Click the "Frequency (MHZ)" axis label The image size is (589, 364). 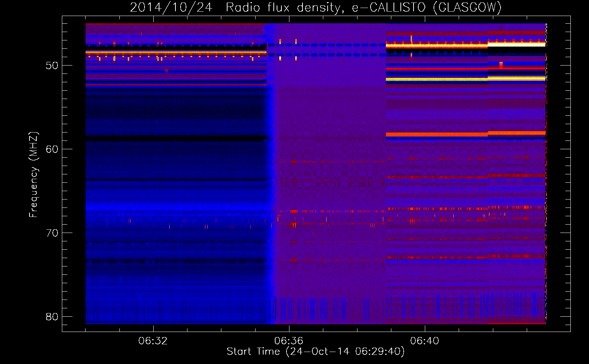click(x=33, y=175)
